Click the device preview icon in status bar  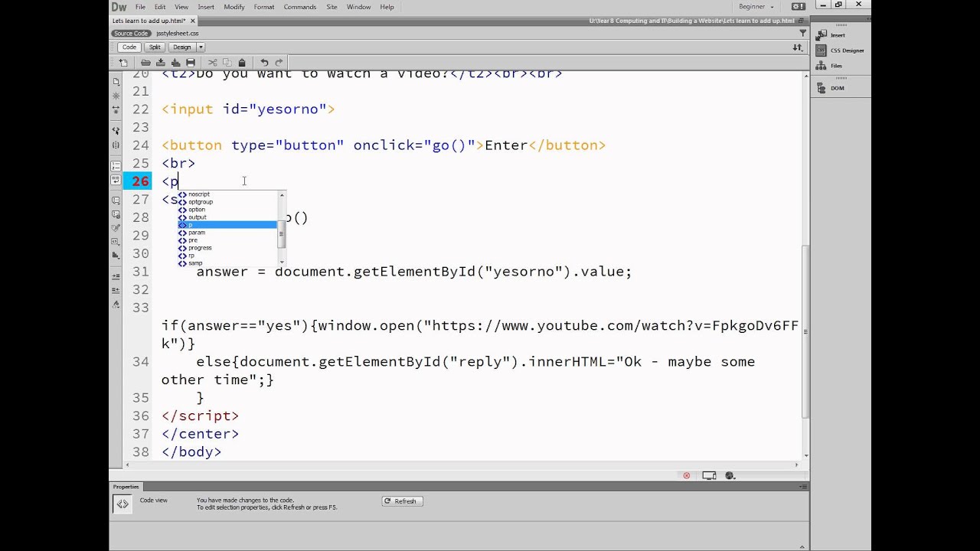pos(709,475)
